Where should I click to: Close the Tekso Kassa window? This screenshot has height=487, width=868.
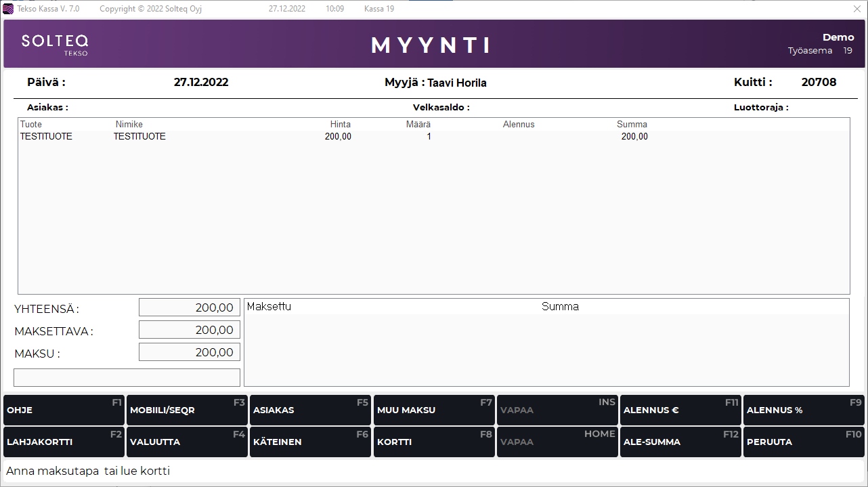pyautogui.click(x=856, y=9)
